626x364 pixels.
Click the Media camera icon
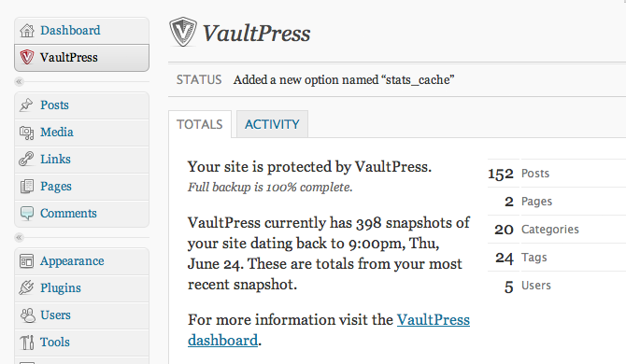pos(27,133)
